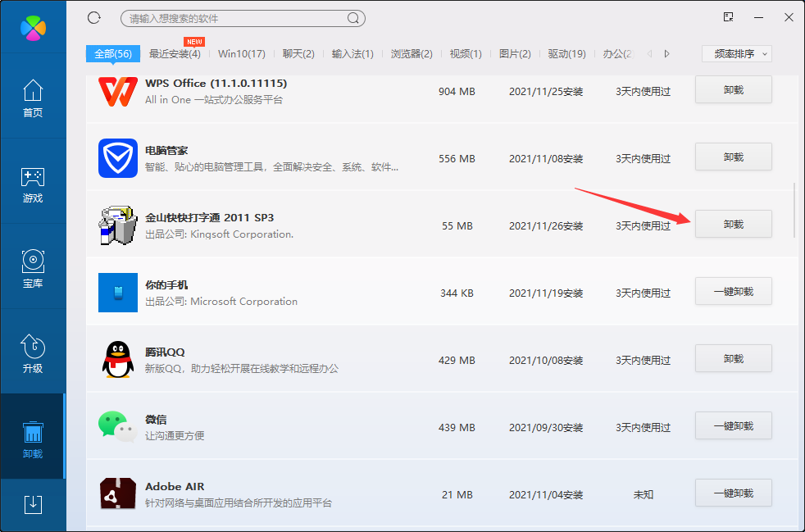
Task: Click the 你的手机 app icon
Action: click(118, 293)
